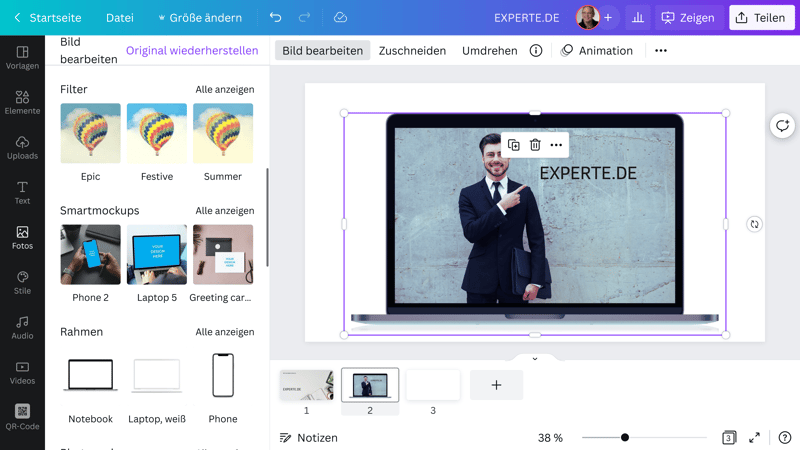This screenshot has height=450, width=800.
Task: Open the help question mark icon
Action: (785, 437)
